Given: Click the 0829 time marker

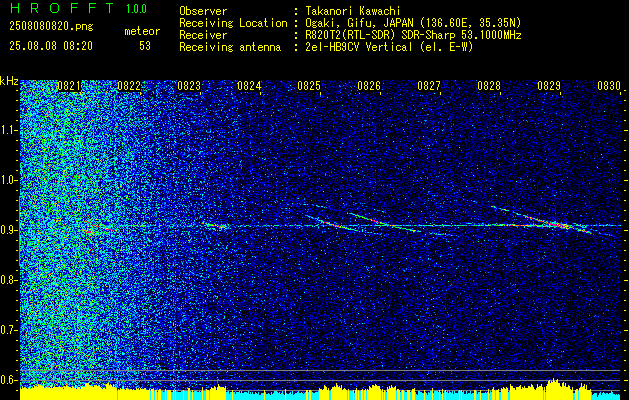Looking at the screenshot, I should [549, 86].
